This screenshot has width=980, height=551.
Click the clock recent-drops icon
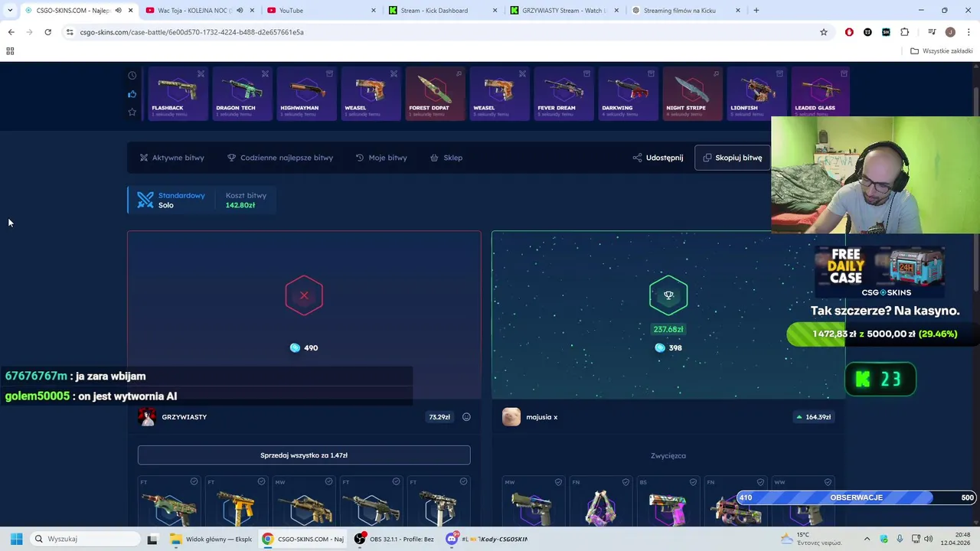pyautogui.click(x=132, y=76)
